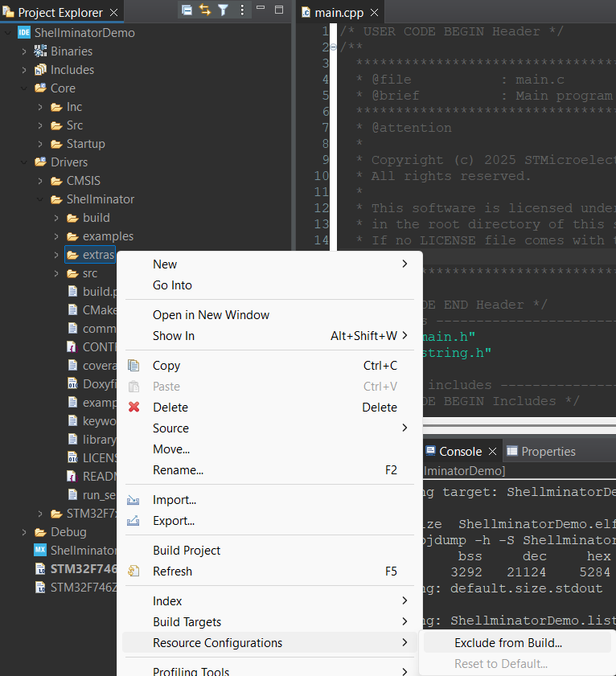Expand the Src folder
The width and height of the screenshot is (616, 676).
coord(40,125)
